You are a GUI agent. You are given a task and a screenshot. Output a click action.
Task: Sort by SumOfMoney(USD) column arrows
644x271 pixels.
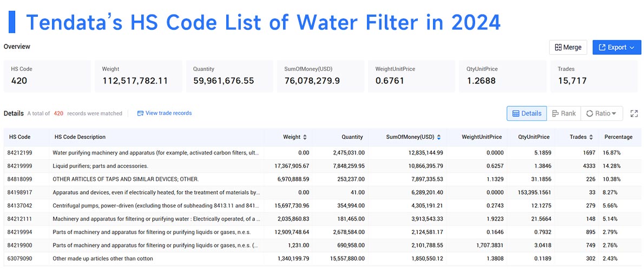pos(439,137)
